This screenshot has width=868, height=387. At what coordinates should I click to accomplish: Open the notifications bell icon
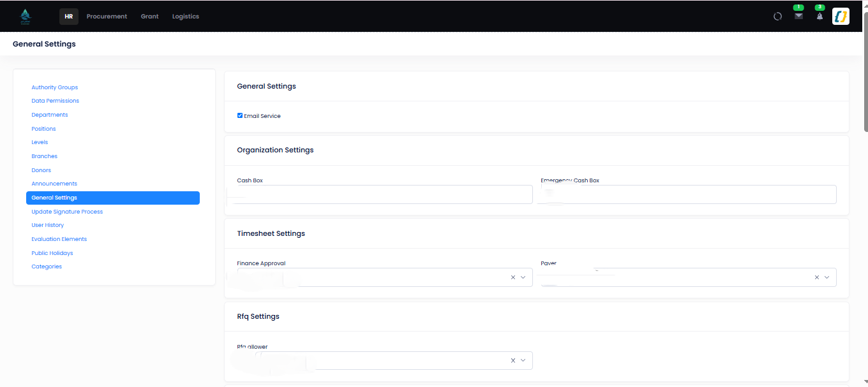tap(819, 16)
